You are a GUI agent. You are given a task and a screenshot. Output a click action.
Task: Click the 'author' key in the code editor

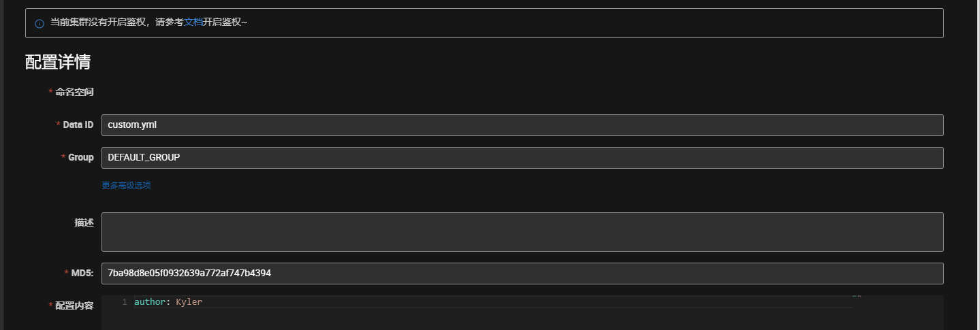click(x=149, y=302)
